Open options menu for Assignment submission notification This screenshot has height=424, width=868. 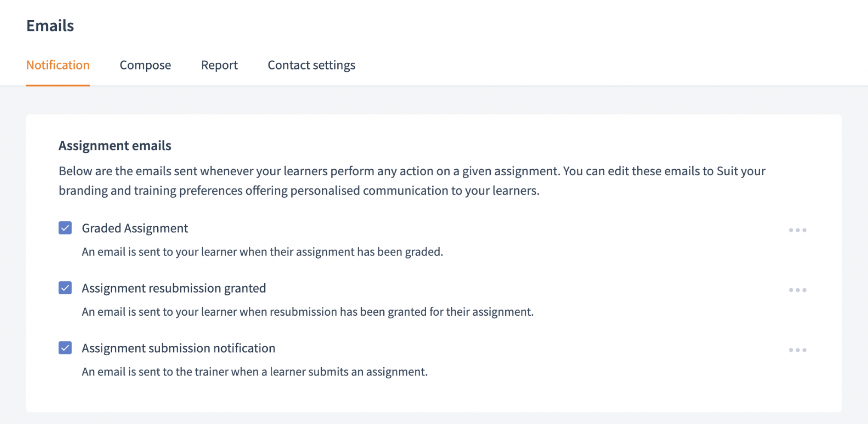pyautogui.click(x=798, y=350)
